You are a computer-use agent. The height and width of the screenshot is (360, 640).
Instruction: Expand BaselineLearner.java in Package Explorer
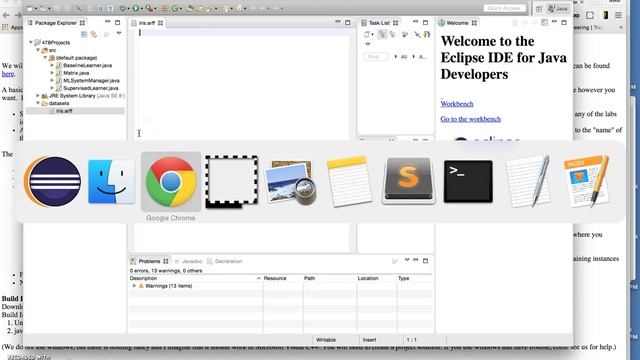tap(52, 65)
